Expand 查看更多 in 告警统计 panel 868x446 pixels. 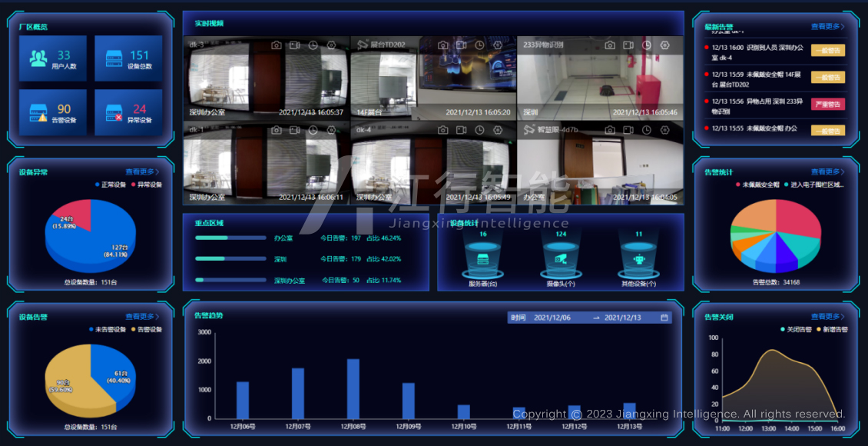[x=827, y=171]
